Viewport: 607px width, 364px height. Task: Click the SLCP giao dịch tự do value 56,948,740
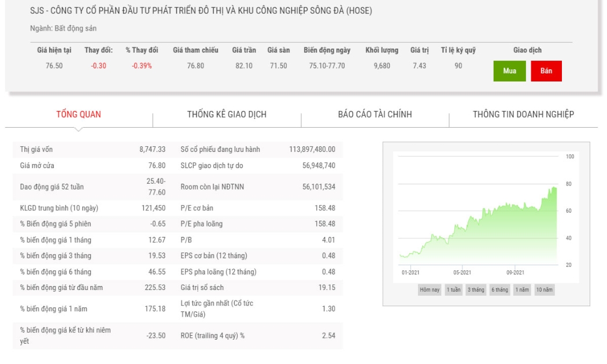(319, 166)
